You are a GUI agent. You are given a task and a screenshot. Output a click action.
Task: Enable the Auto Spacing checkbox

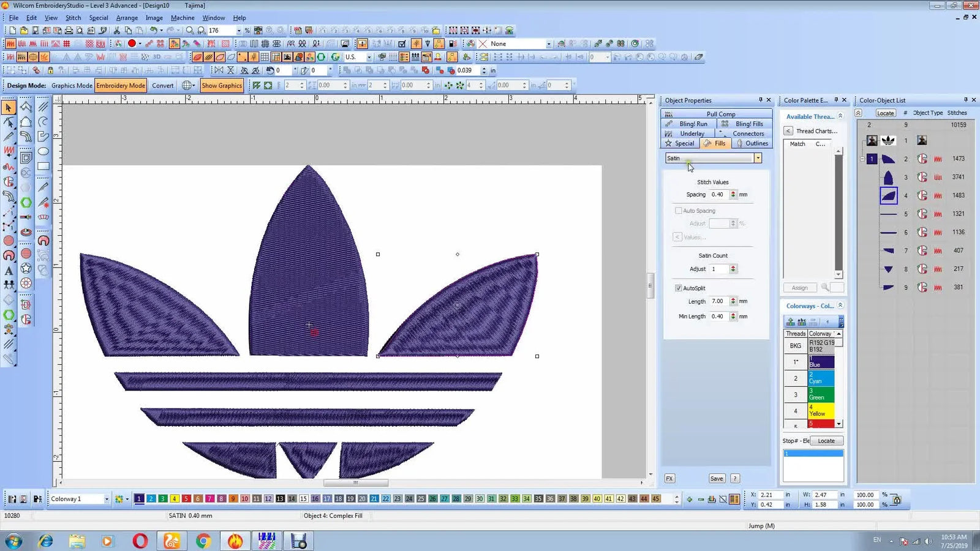(678, 211)
